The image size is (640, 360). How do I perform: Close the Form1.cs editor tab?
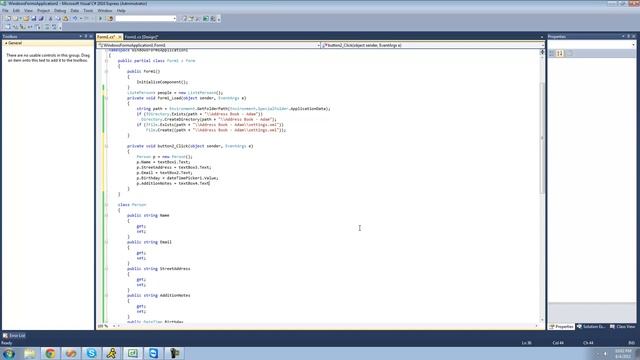point(120,37)
